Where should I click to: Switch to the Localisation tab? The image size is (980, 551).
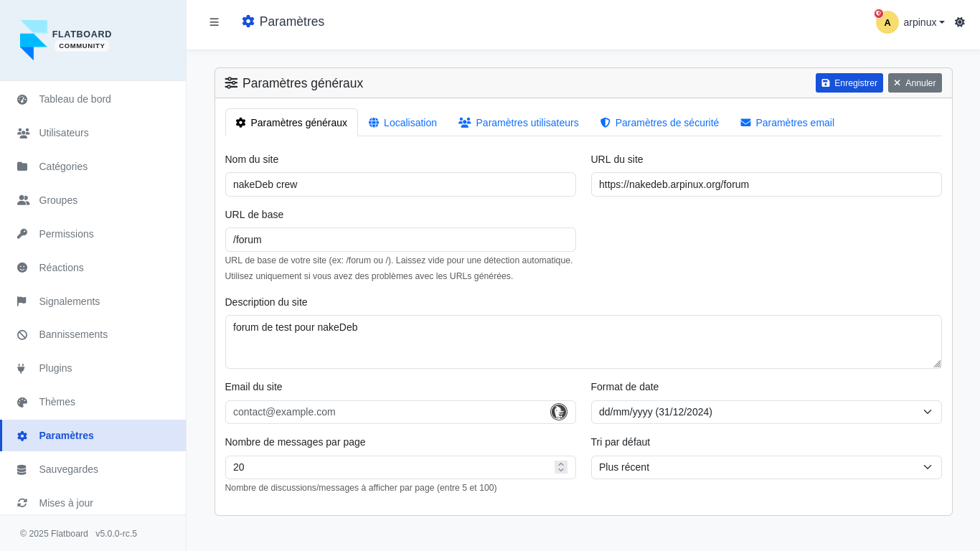(402, 123)
